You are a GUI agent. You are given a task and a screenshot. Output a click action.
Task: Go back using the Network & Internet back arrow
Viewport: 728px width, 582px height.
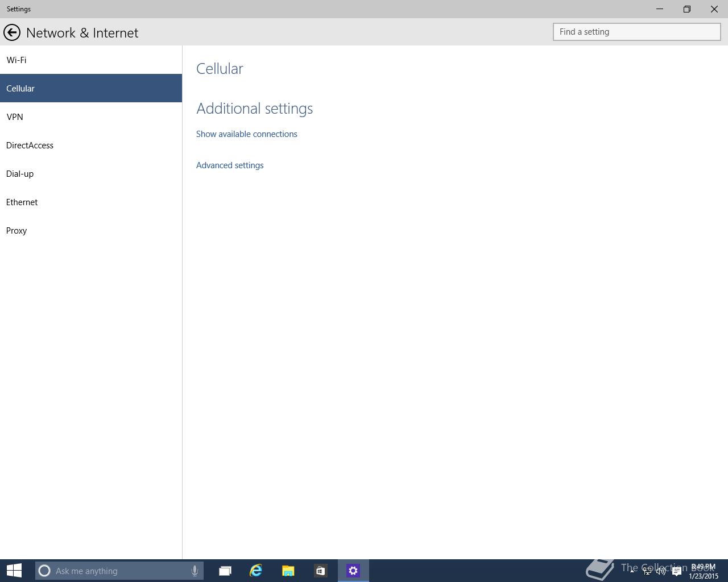(12, 32)
